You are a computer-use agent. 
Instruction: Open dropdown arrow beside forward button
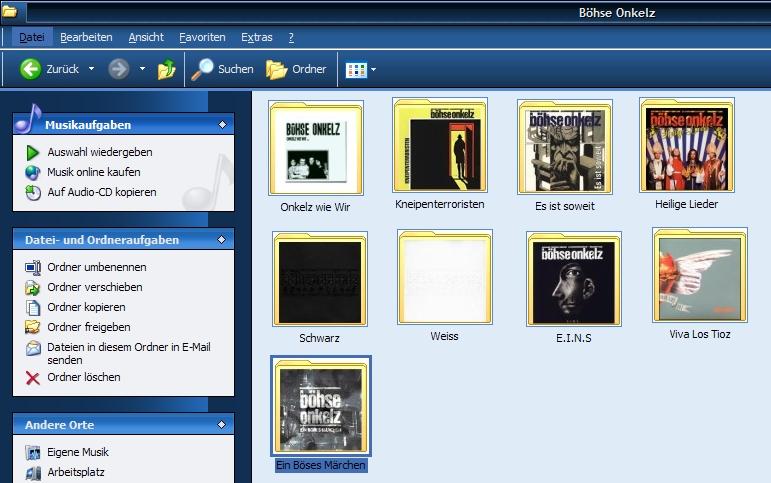tap(142, 69)
